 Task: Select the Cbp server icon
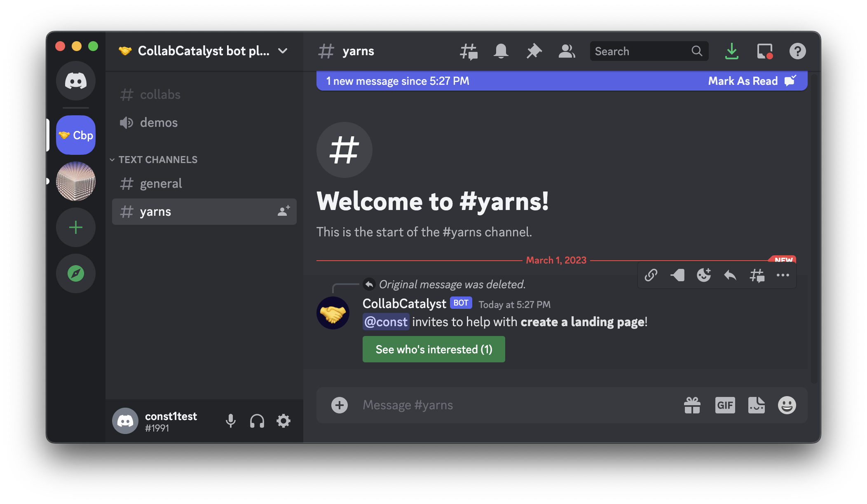click(76, 135)
